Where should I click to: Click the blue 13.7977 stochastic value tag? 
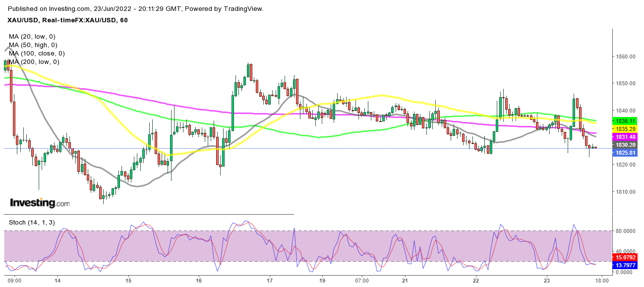(x=626, y=266)
